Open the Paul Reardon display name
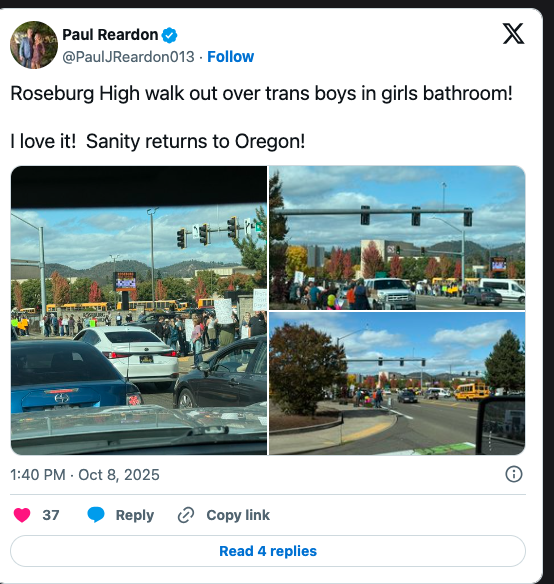This screenshot has width=554, height=584. [110, 35]
